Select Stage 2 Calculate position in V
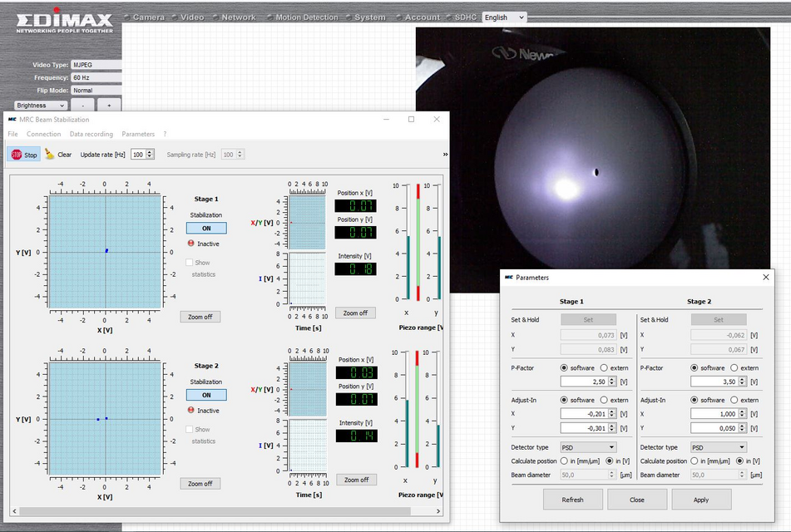 pyautogui.click(x=739, y=461)
